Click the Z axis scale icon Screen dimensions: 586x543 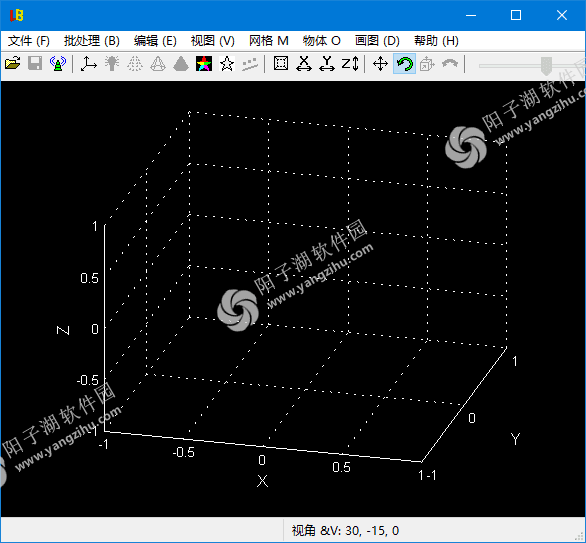click(x=350, y=64)
